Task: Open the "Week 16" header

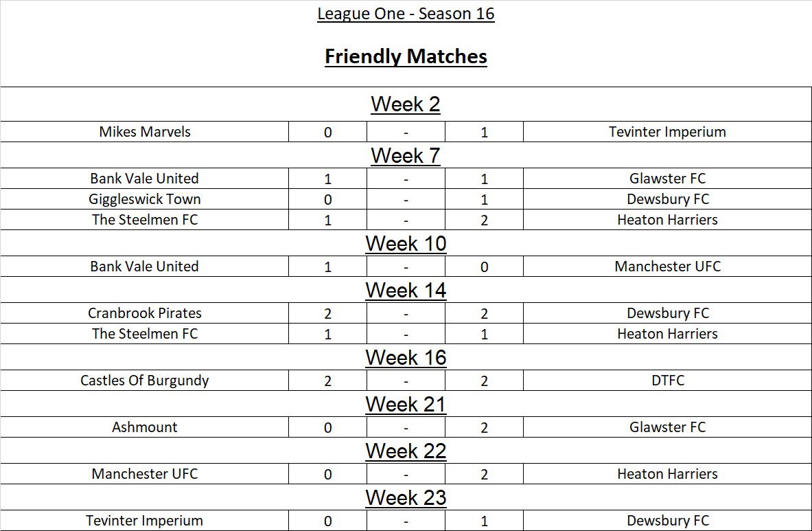Action: coord(406,358)
